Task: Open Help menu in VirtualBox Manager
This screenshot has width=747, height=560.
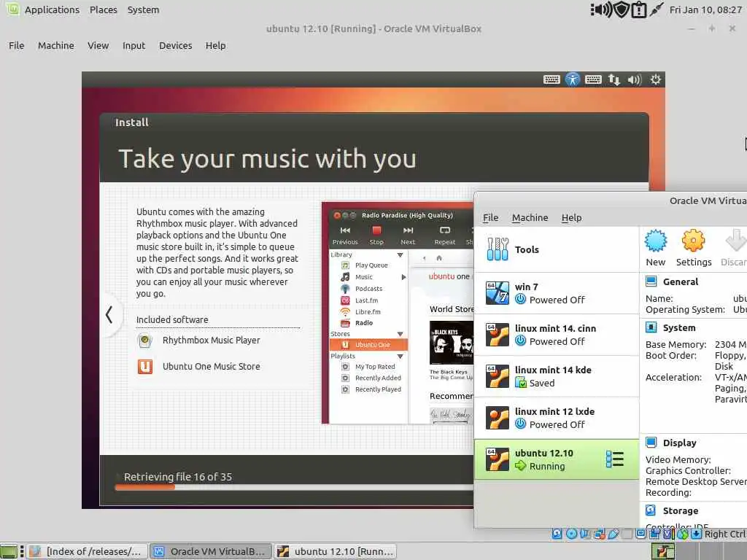Action: coord(571,217)
